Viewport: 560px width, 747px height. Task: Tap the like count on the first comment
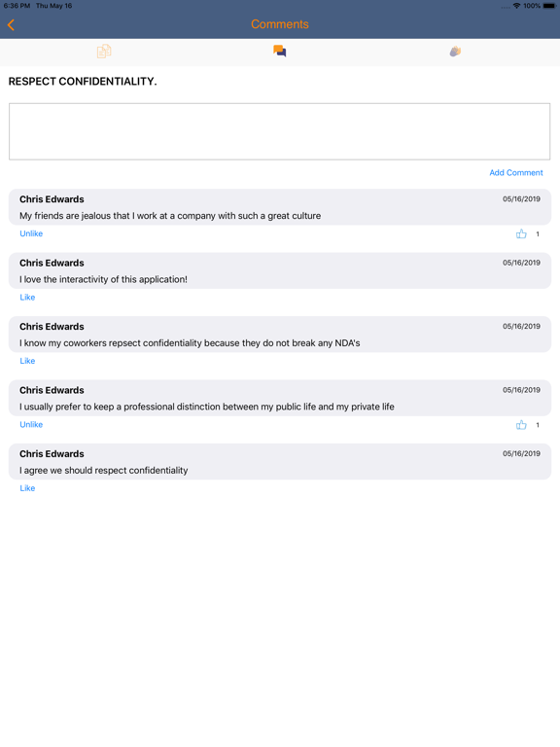click(x=538, y=233)
